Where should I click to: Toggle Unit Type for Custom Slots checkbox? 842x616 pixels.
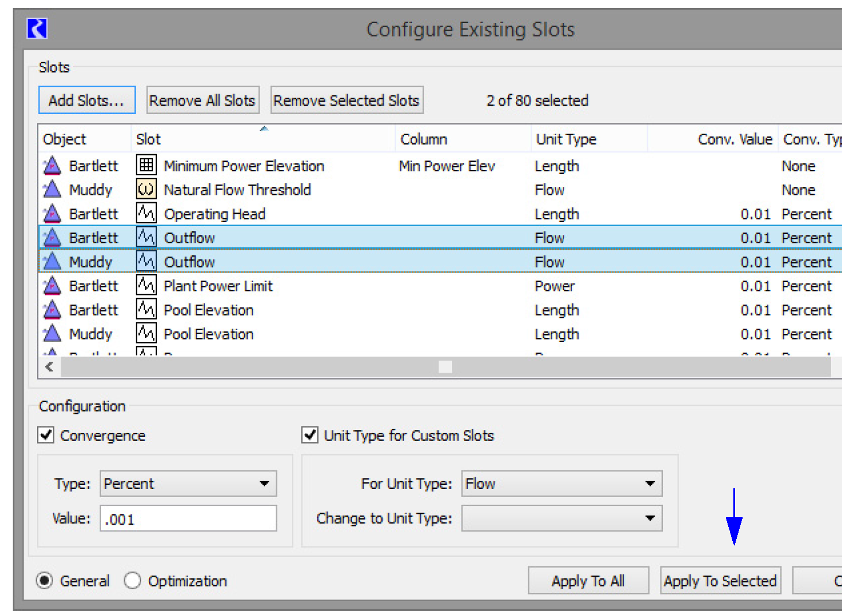coord(310,435)
